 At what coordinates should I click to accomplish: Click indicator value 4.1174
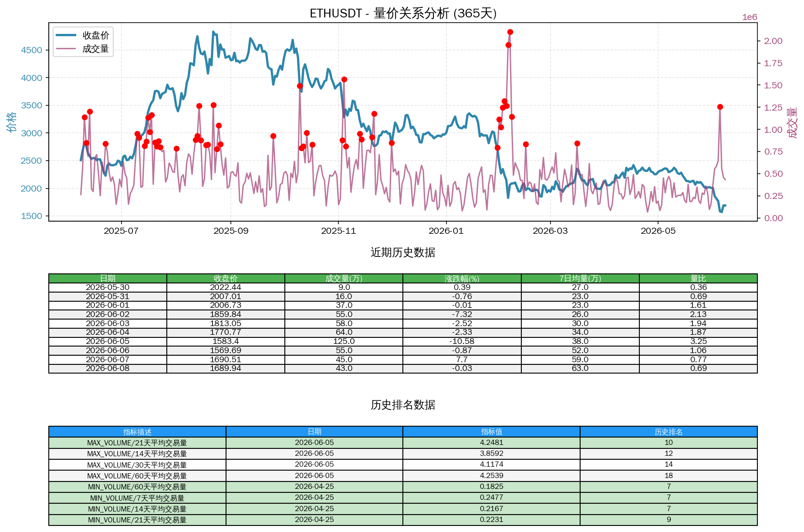492,465
